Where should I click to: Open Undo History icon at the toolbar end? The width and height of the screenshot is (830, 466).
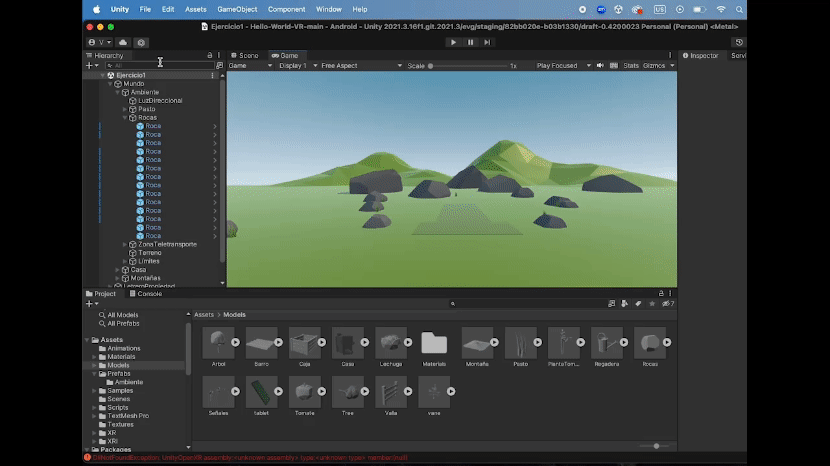pyautogui.click(x=739, y=42)
